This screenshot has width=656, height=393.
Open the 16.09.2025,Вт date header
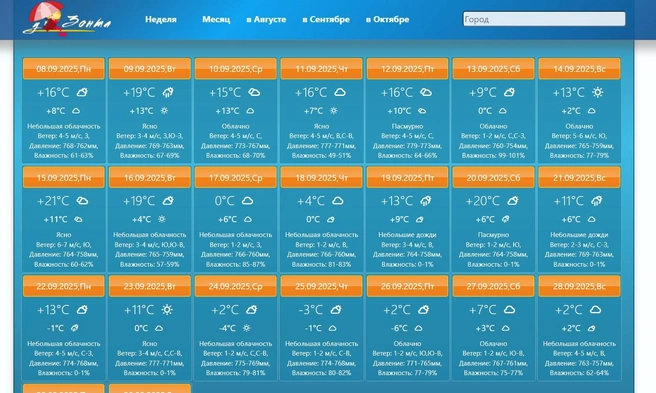150,177
